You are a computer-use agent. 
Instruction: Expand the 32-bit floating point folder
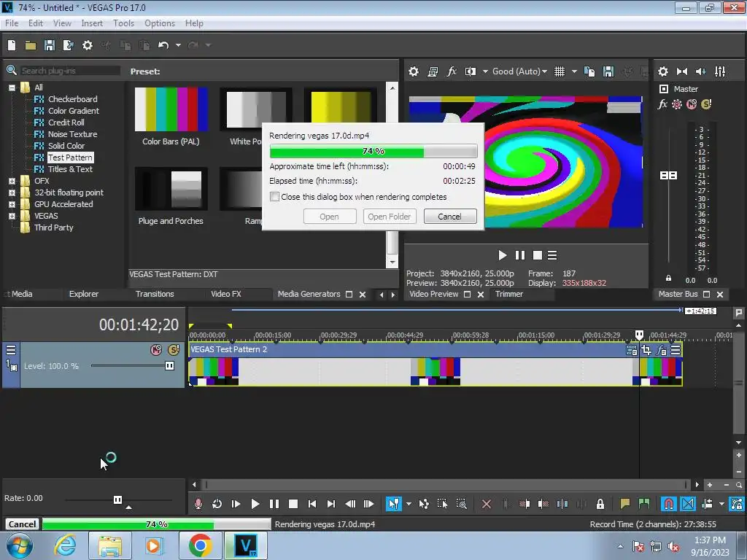pos(12,192)
